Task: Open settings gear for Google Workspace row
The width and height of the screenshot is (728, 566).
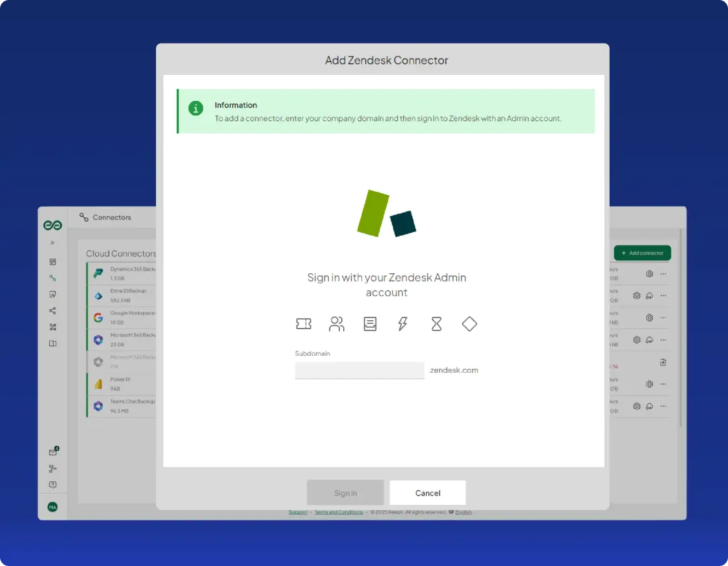Action: pyautogui.click(x=649, y=318)
